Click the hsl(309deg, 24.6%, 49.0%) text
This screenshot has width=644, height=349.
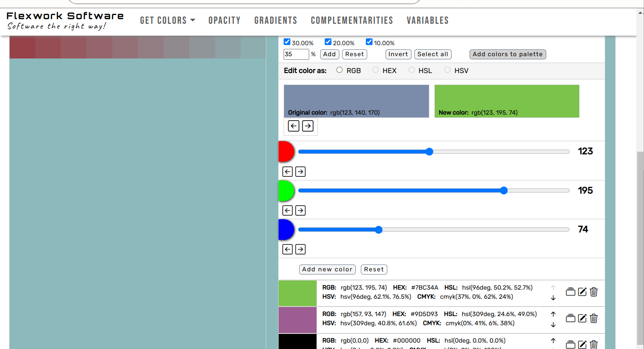point(499,314)
